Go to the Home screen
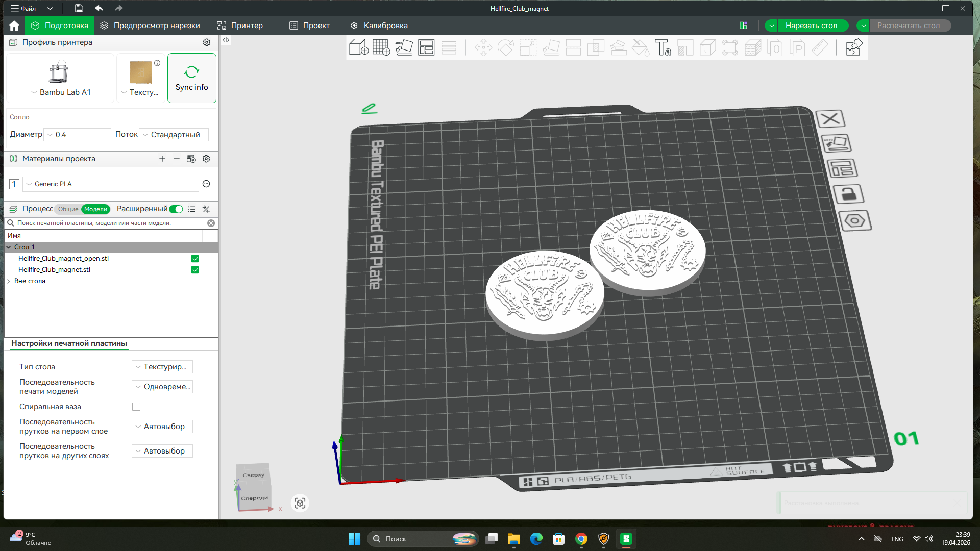The image size is (980, 551). click(14, 26)
